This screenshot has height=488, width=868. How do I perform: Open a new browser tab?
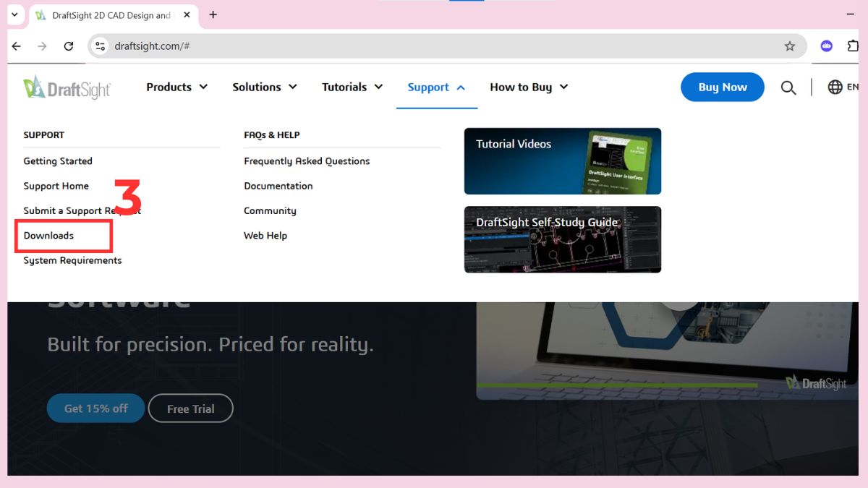coord(213,14)
